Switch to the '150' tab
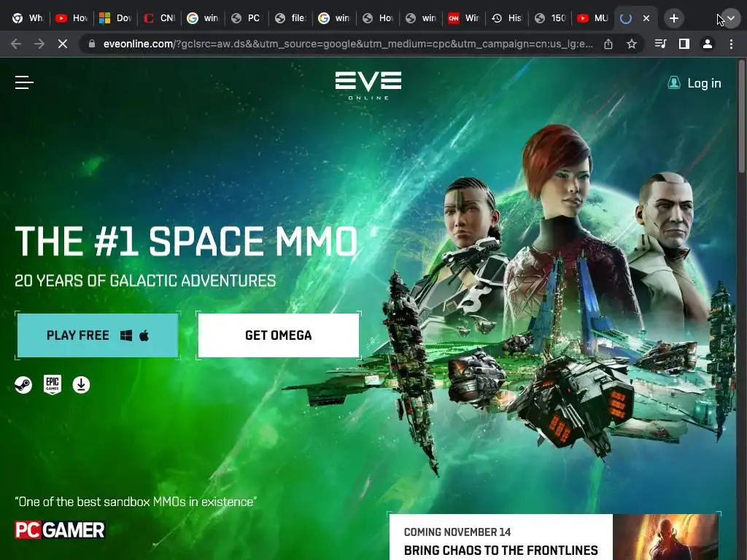Image resolution: width=747 pixels, height=560 pixels. [551, 18]
